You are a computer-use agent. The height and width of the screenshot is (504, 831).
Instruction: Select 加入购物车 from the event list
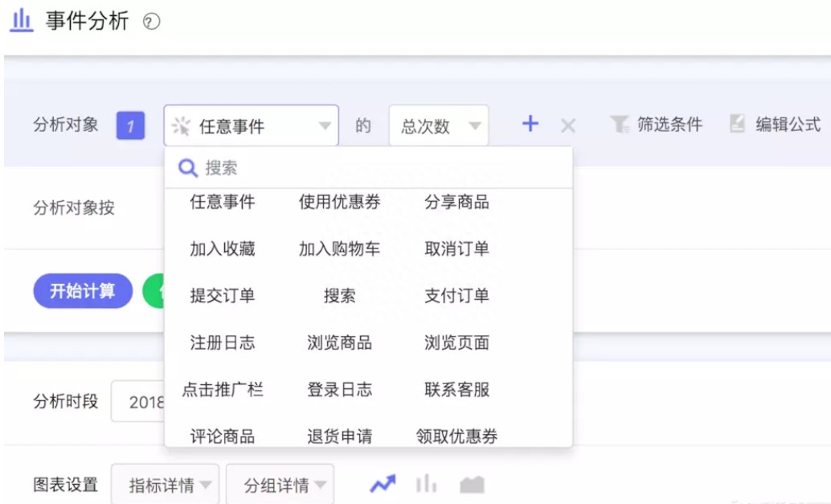coord(340,248)
